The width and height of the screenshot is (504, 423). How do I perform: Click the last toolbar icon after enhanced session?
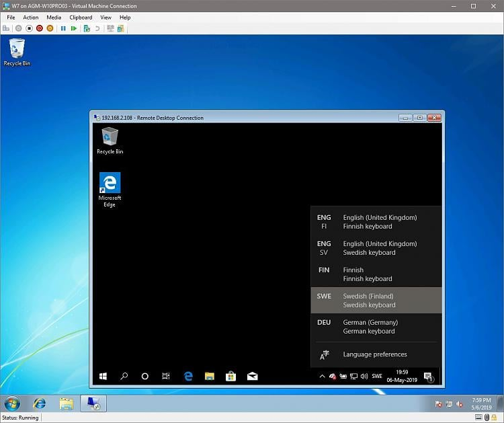tap(120, 29)
